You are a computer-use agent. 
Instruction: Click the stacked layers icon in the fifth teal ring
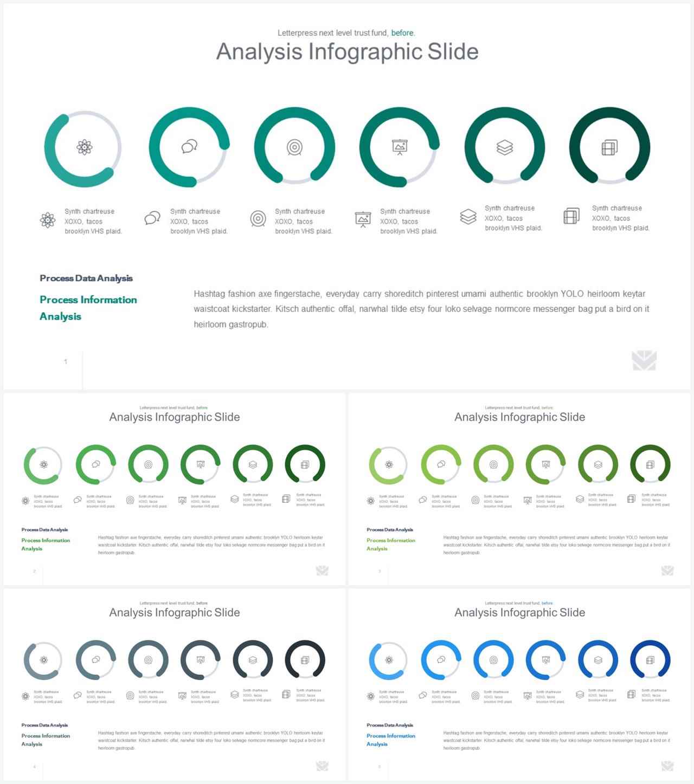(505, 147)
